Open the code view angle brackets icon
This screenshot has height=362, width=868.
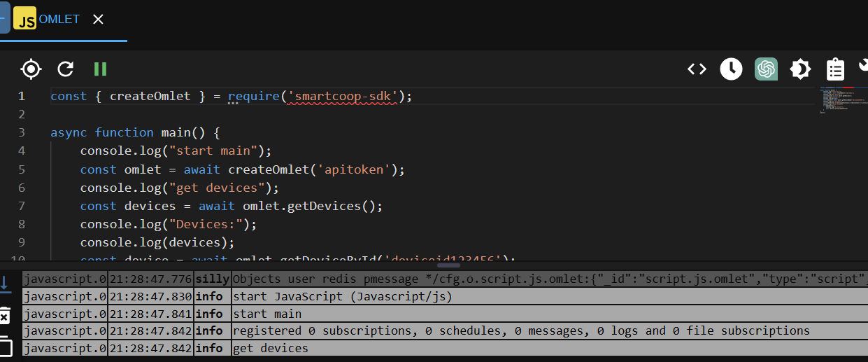[697, 69]
